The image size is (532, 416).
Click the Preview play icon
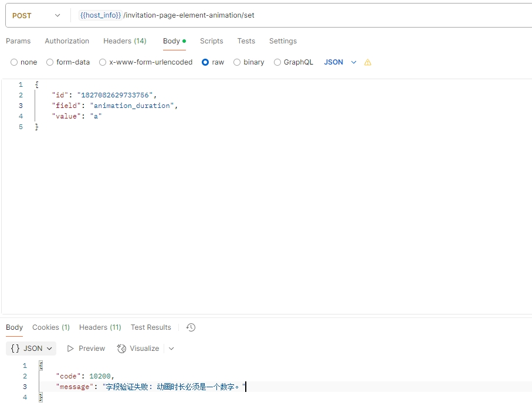71,349
